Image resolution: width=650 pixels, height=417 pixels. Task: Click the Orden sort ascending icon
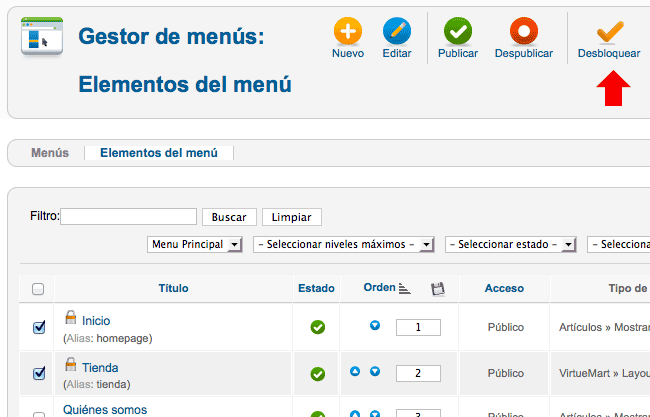[404, 288]
